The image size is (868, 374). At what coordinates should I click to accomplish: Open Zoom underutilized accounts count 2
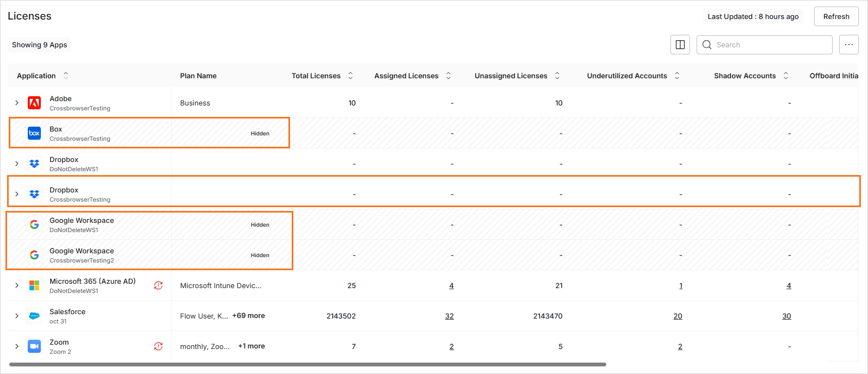[680, 346]
